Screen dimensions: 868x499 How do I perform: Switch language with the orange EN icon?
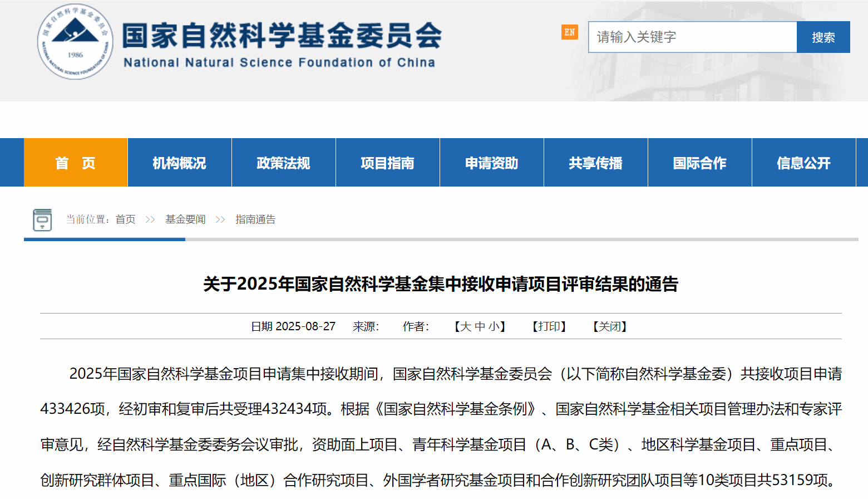(x=570, y=32)
